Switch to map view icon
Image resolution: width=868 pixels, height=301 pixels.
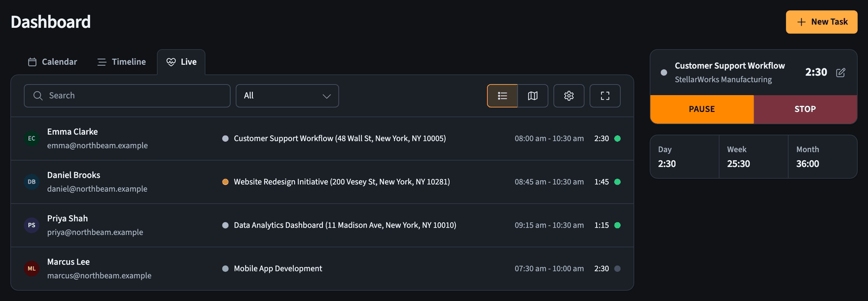533,96
